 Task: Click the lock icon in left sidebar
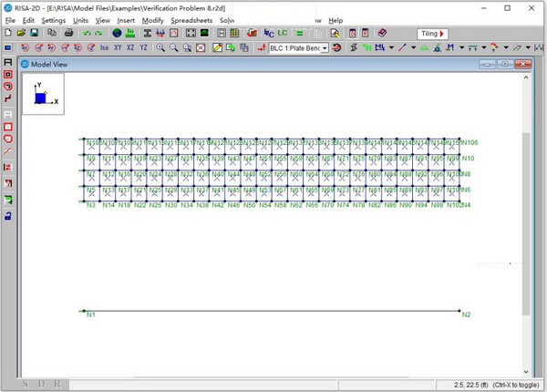click(x=8, y=215)
